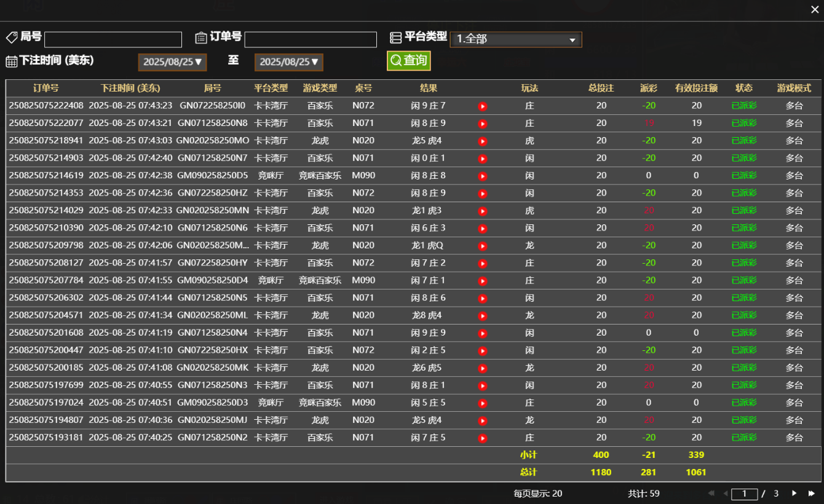This screenshot has width=824, height=504.
Task: Open video replay for 竞咪厅 row 闲 8 庄 8
Action: pyautogui.click(x=482, y=175)
